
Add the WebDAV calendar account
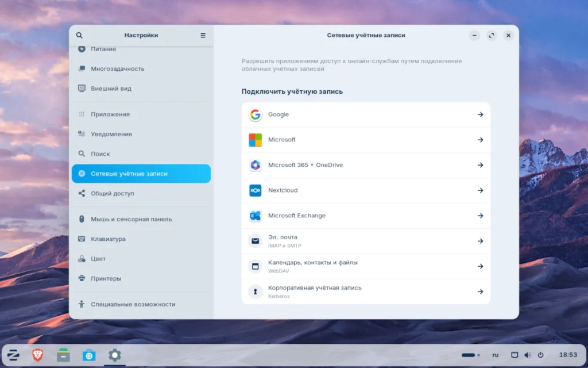pyautogui.click(x=366, y=266)
